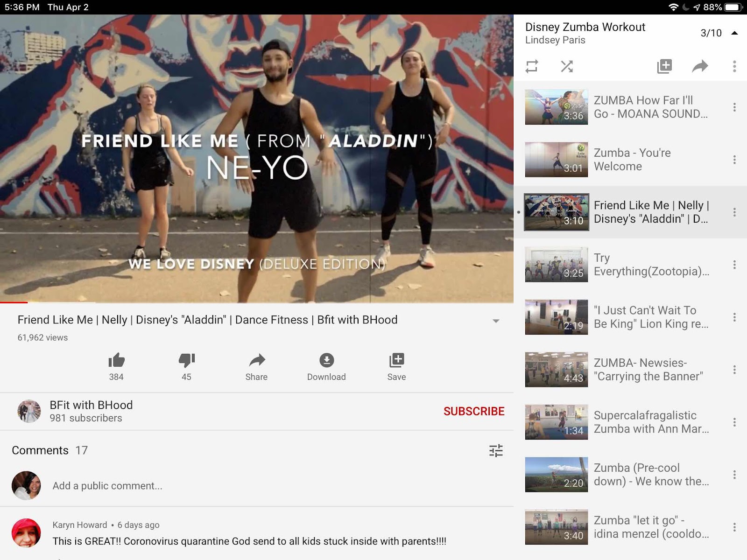Play ZUMBA How Far I'll Go thumbnail
The width and height of the screenshot is (747, 560).
click(557, 107)
